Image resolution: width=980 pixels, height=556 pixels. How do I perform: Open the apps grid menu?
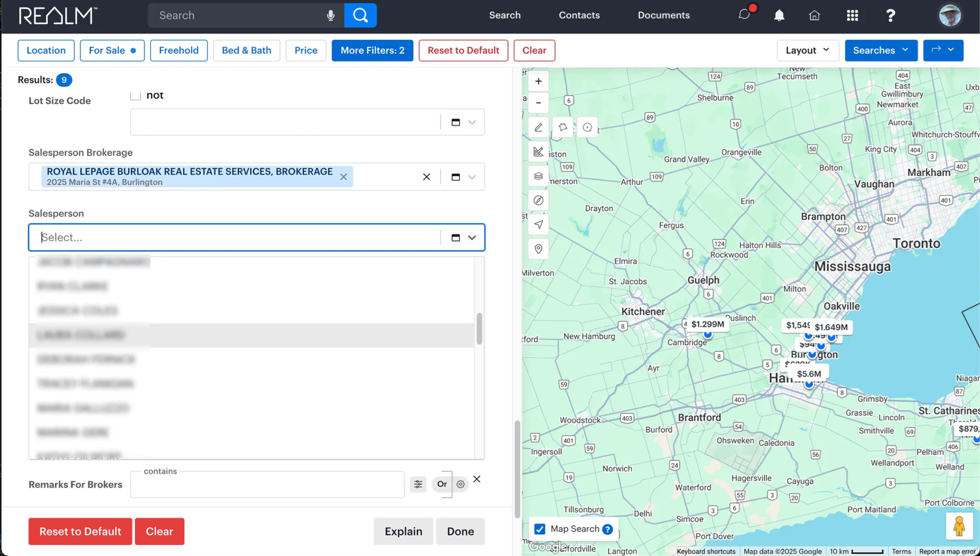click(852, 15)
